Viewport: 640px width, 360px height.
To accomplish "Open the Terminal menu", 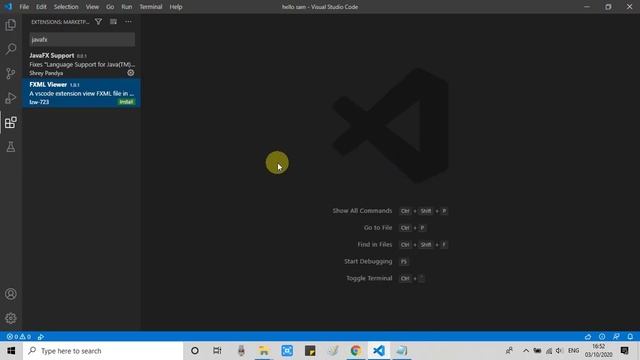I will [x=151, y=7].
